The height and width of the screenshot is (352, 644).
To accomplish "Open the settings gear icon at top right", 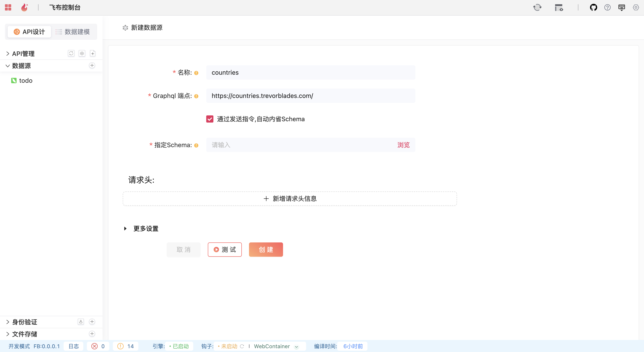I will tap(636, 7).
